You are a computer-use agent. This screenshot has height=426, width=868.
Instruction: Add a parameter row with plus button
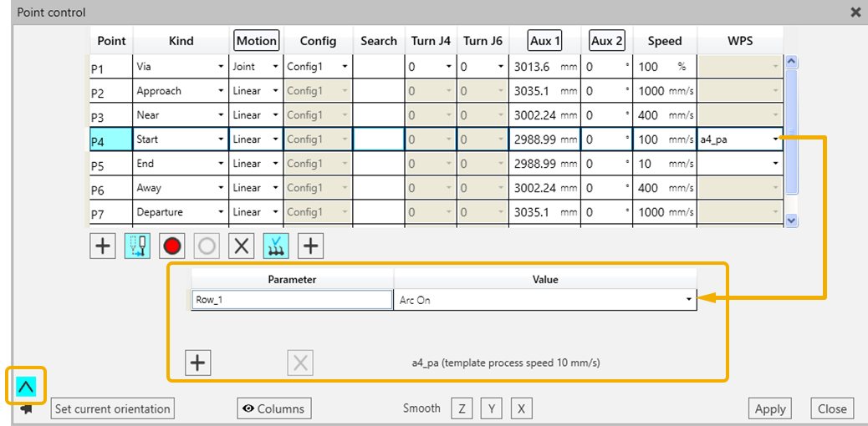198,363
